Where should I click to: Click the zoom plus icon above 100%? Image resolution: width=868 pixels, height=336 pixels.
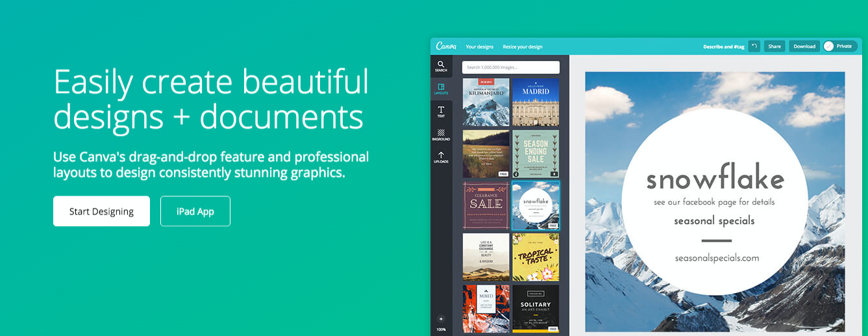coord(441,319)
